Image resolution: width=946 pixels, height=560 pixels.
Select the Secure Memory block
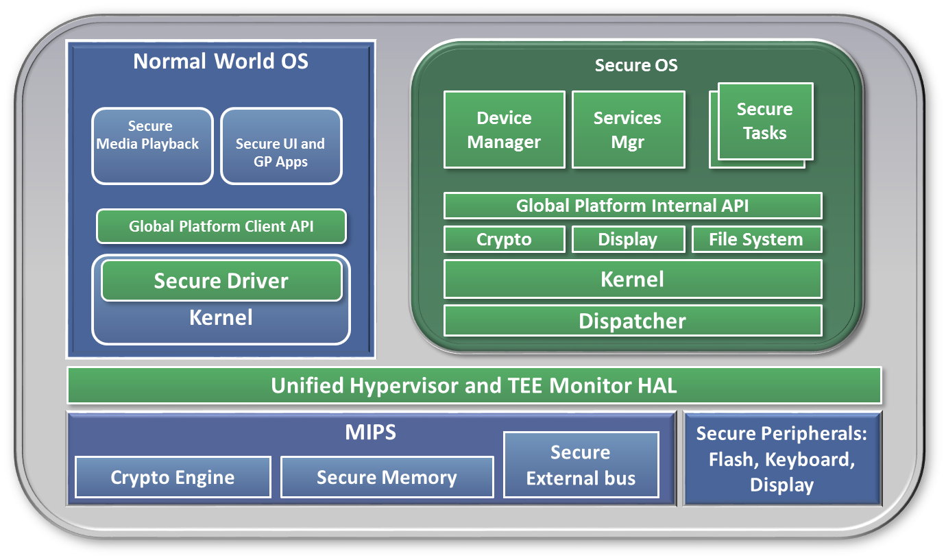pos(387,477)
